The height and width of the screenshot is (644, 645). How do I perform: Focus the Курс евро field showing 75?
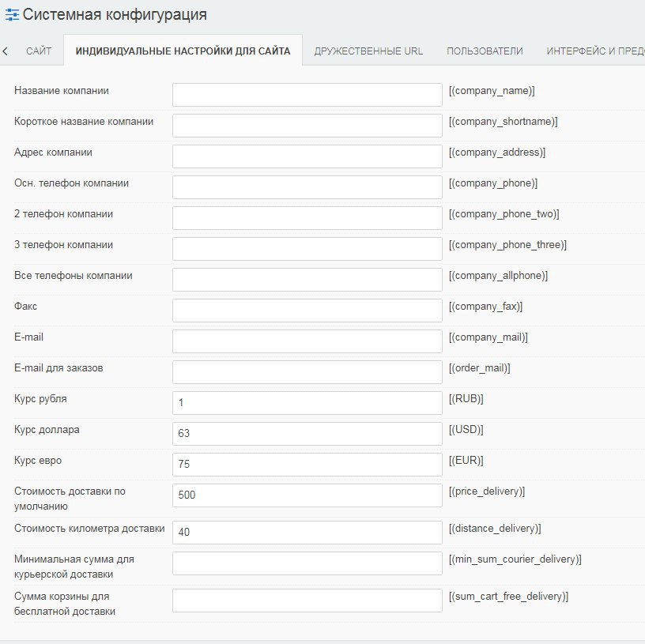307,465
